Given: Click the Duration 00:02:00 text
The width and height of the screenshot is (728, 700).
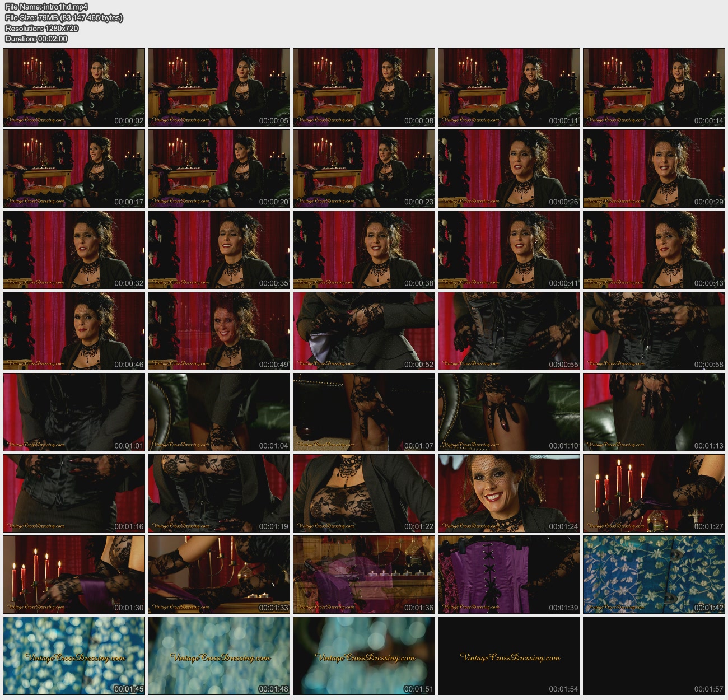Looking at the screenshot, I should (x=36, y=39).
